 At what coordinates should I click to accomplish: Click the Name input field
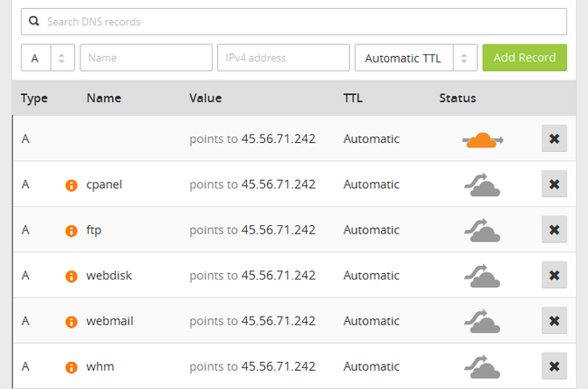click(146, 58)
